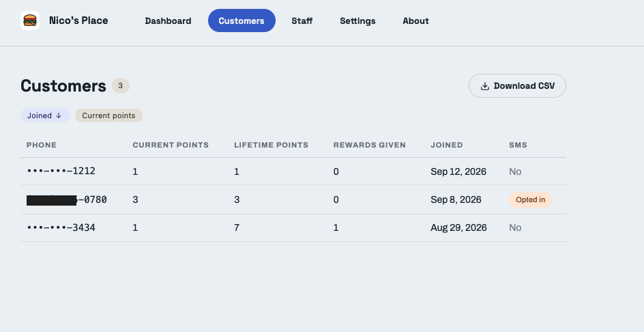This screenshot has height=332, width=644.
Task: Select phone number ending 0780
Action: [x=67, y=200]
